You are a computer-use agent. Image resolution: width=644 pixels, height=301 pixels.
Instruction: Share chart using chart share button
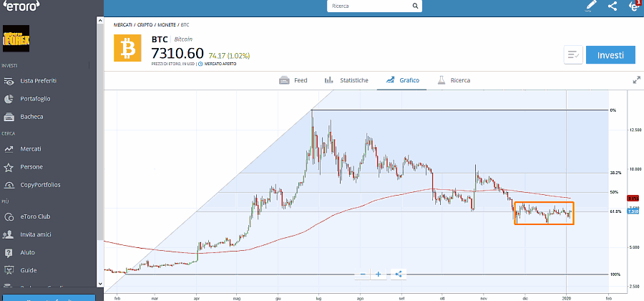pos(398,274)
